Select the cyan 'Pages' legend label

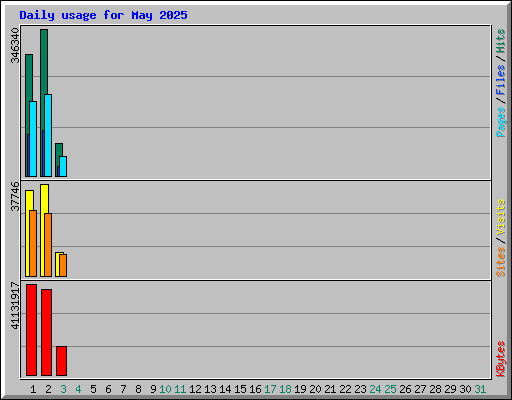coord(501,122)
